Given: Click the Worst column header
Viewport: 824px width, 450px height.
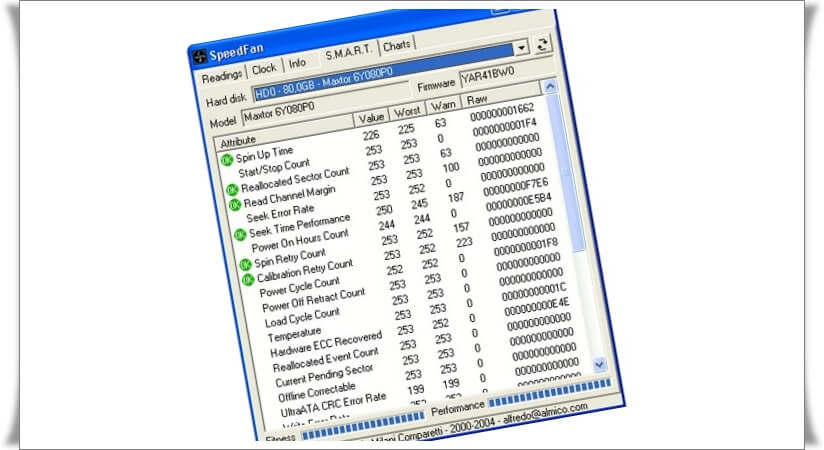Looking at the screenshot, I should click(407, 111).
